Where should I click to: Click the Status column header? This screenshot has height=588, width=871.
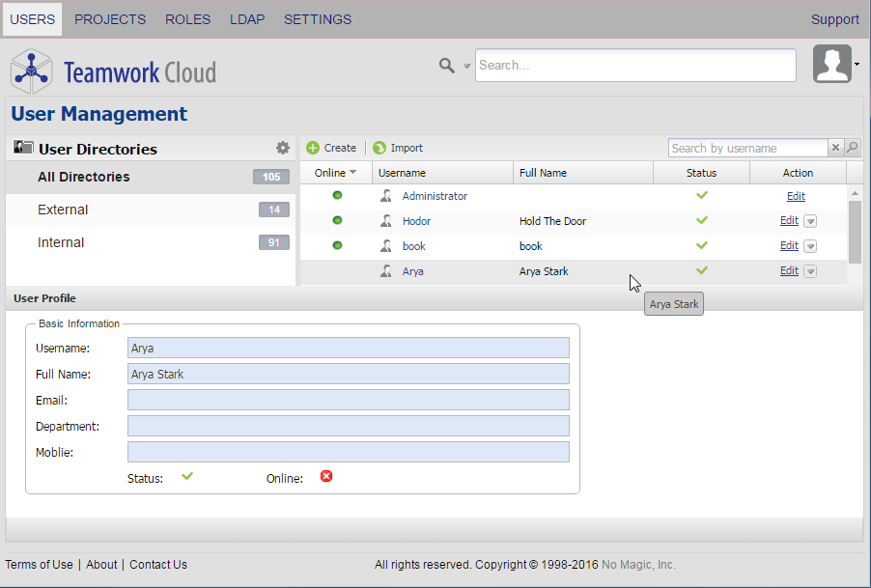pyautogui.click(x=702, y=173)
